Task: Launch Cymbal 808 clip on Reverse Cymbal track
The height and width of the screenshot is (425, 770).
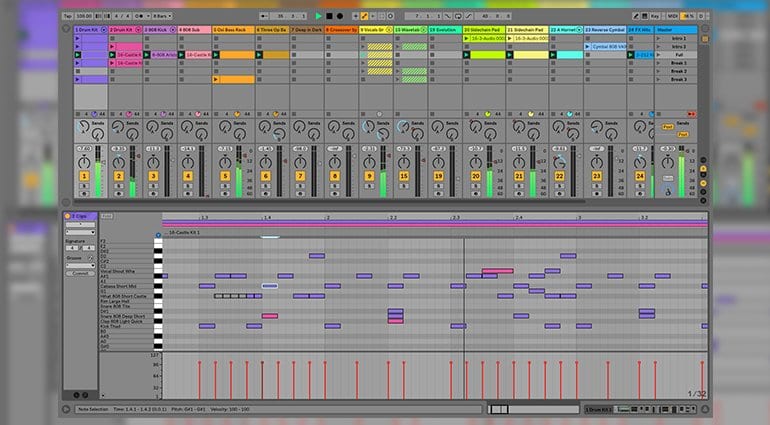Action: (587, 47)
